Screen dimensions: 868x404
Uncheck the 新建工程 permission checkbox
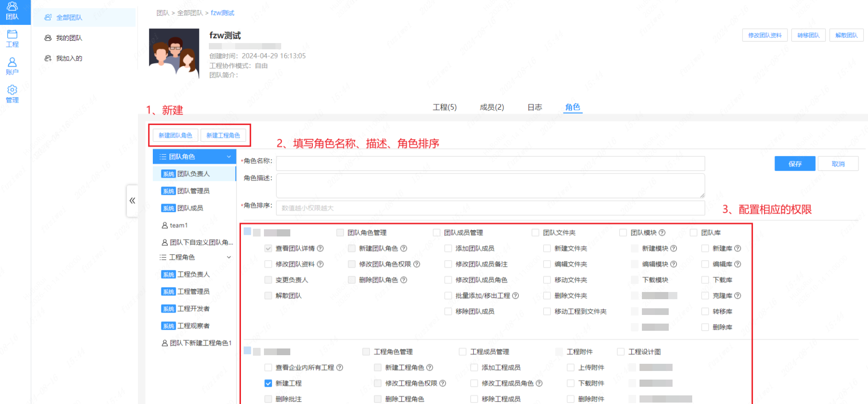(x=268, y=383)
